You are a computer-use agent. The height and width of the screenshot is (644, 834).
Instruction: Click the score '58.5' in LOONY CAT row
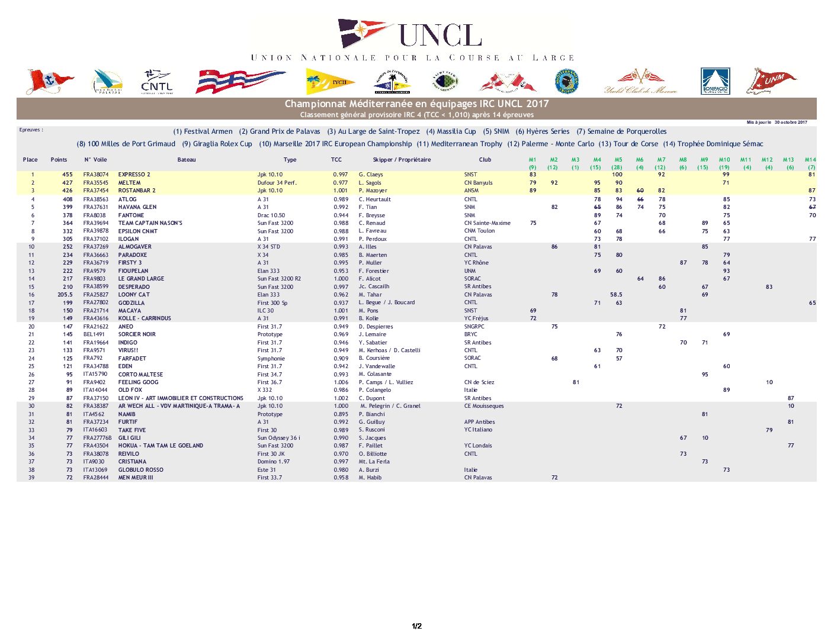(x=616, y=295)
